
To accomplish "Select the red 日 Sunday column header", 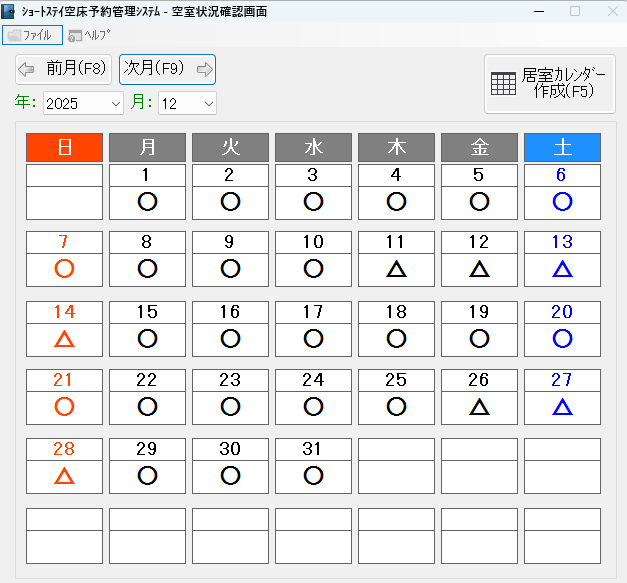I will [65, 147].
